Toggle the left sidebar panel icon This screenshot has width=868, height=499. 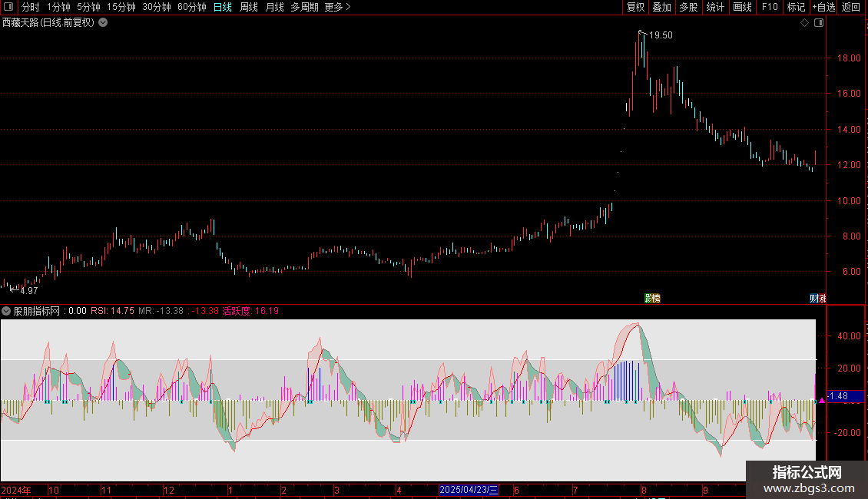(x=8, y=7)
